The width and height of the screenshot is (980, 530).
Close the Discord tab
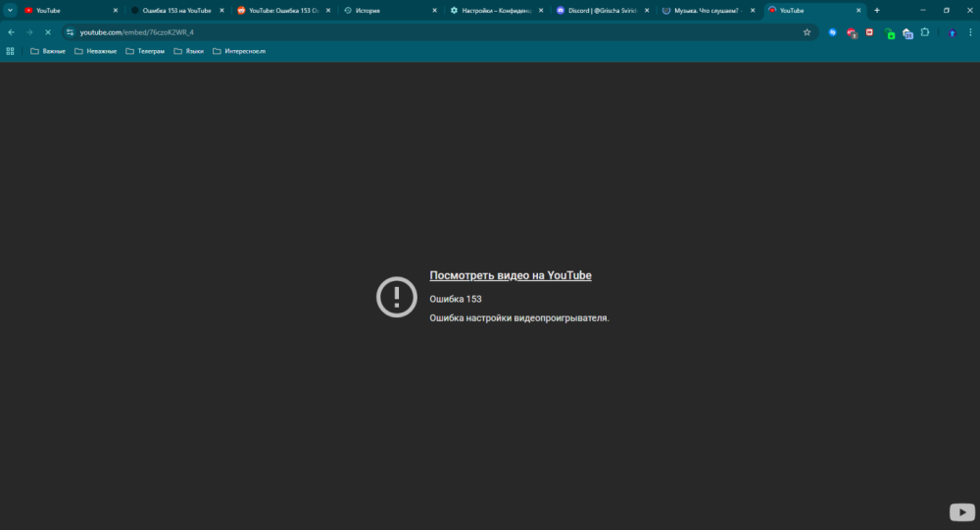tap(646, 11)
